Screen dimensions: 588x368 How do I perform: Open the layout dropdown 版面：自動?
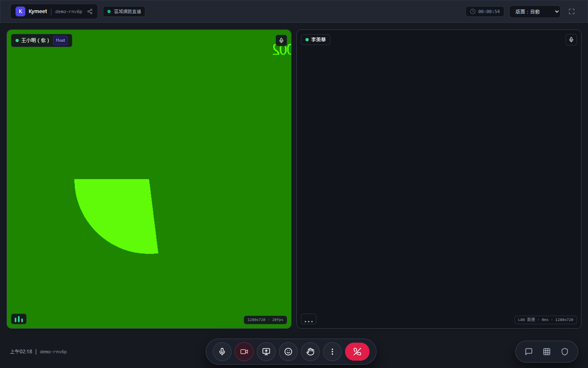click(535, 11)
